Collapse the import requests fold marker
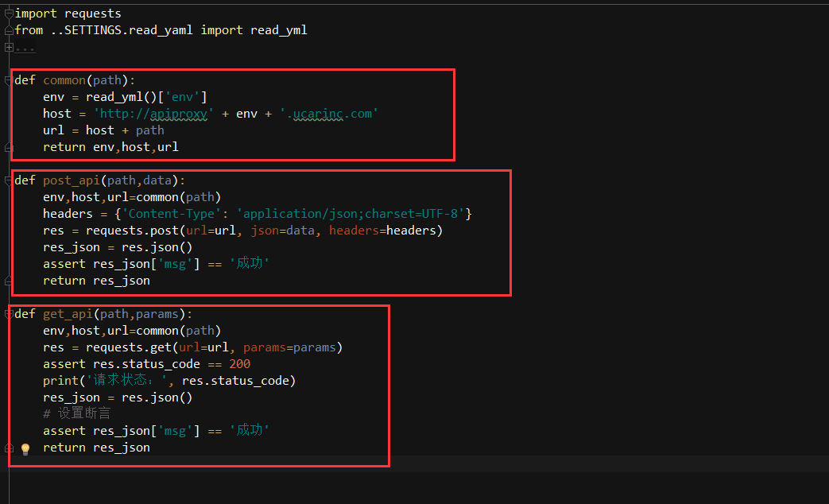Viewport: 829px width, 504px height. 9,14
